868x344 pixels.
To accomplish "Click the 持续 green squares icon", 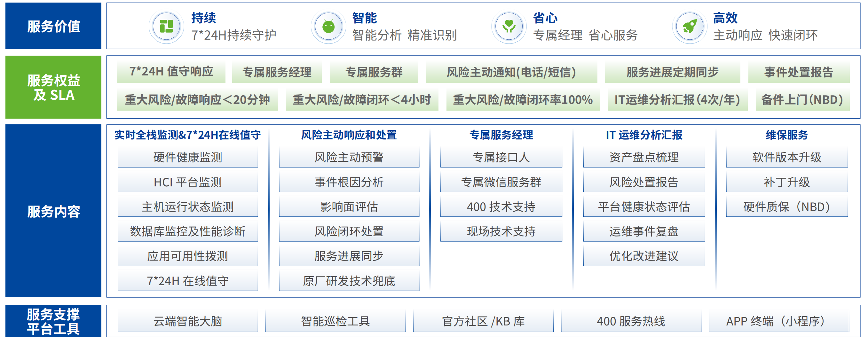I will tap(166, 26).
